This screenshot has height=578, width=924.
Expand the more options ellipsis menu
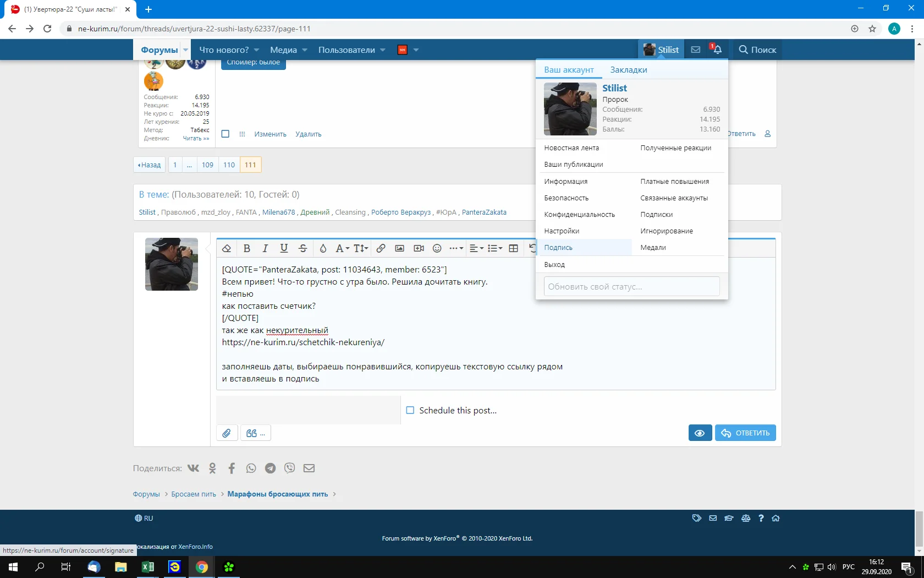(456, 248)
